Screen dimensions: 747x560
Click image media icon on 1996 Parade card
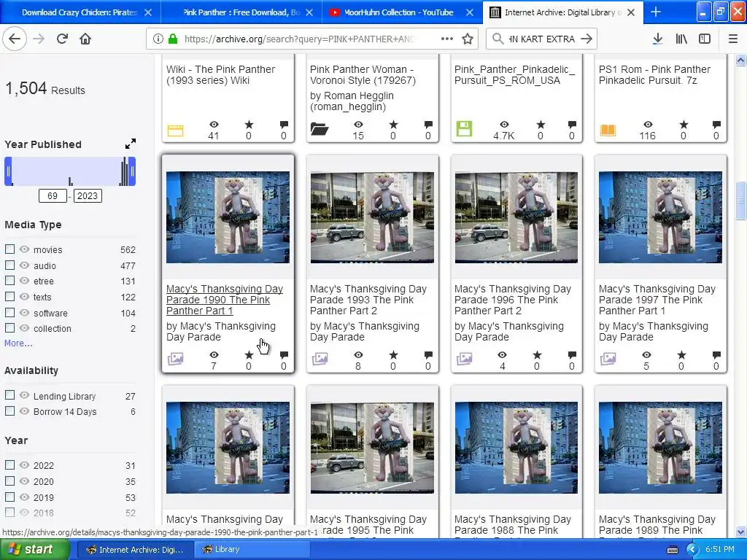coord(464,359)
